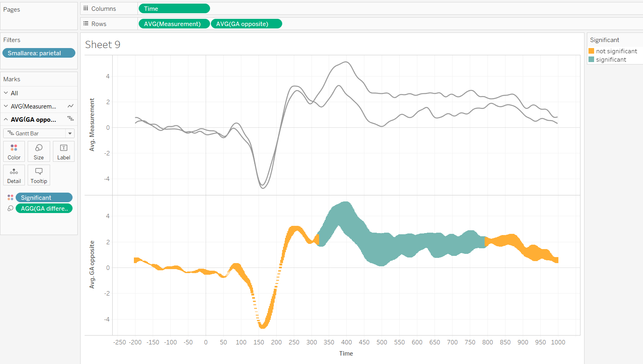The image size is (643, 364).
Task: Open the Label mark property
Action: click(64, 151)
